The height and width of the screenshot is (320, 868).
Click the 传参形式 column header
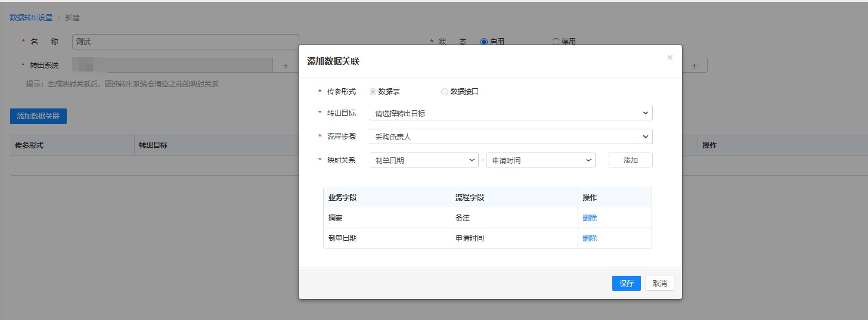[29, 145]
